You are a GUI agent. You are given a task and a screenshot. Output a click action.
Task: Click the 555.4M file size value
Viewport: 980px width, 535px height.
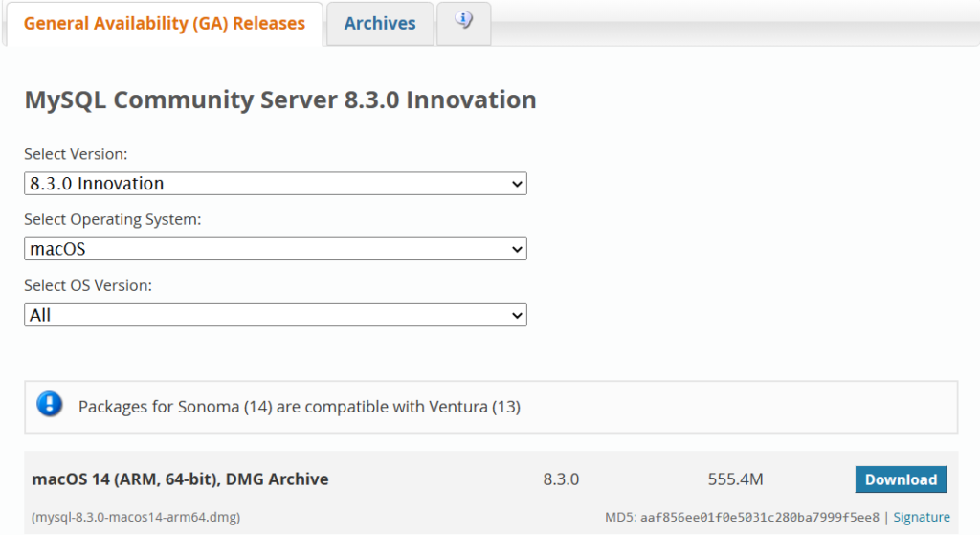coord(736,479)
